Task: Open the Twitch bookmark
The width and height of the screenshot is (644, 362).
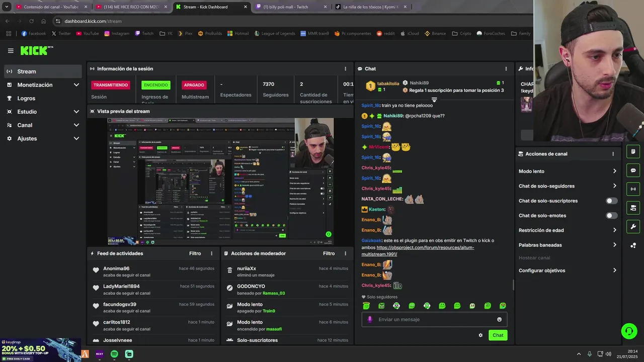Action: pos(144,34)
